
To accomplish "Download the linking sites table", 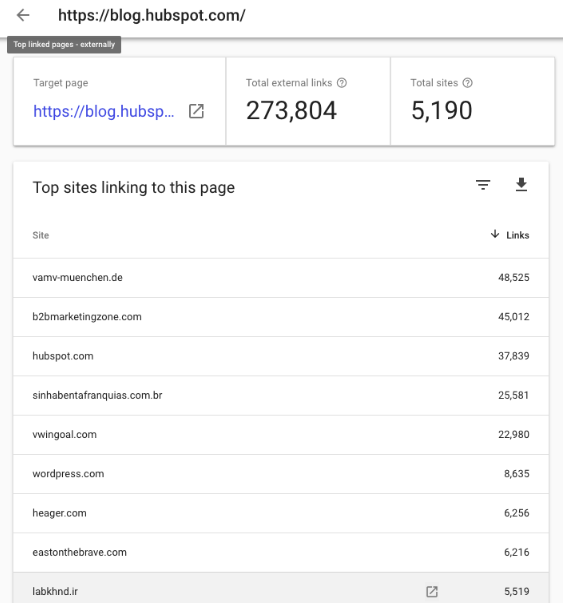I will [521, 185].
